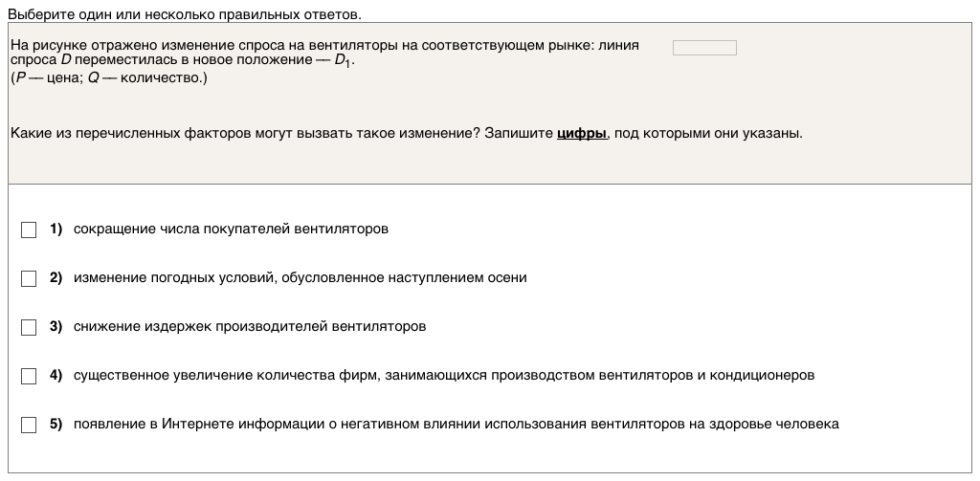Click the number label "4)"
Screen dimensions: 980x481
(x=56, y=375)
